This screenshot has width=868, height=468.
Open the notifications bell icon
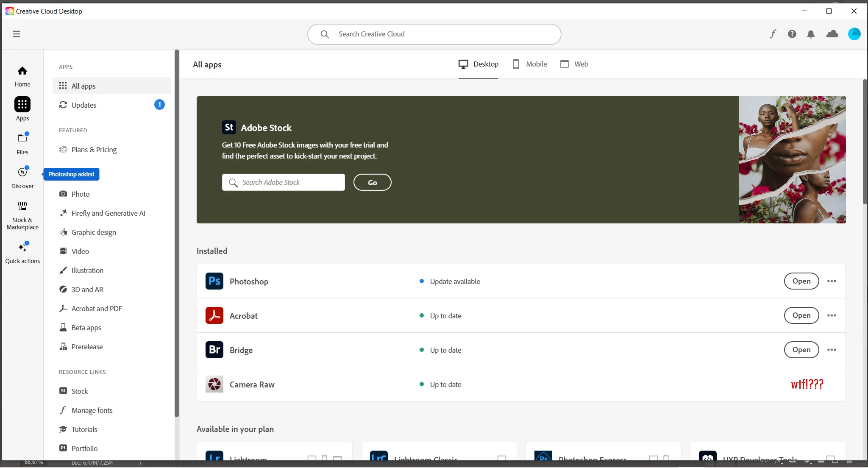811,34
